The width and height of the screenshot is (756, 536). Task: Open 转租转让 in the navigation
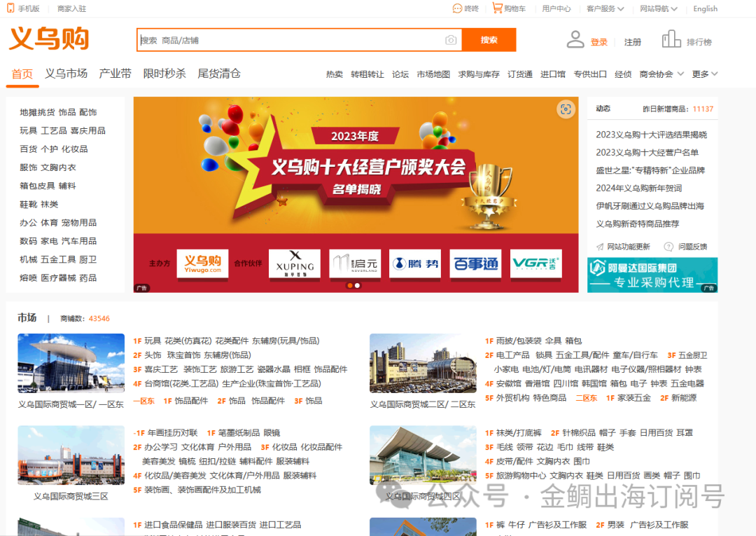(x=367, y=74)
